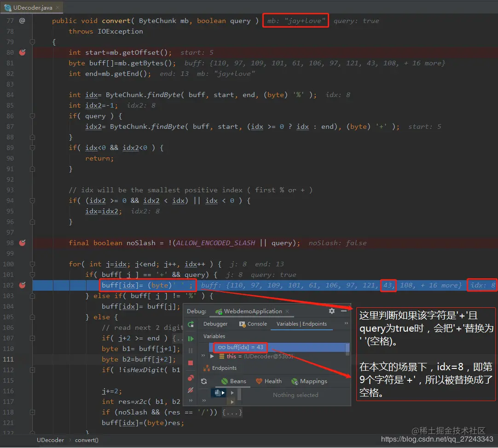This screenshot has height=448, width=498.
Task: Click the Variables section label
Action: (214, 336)
